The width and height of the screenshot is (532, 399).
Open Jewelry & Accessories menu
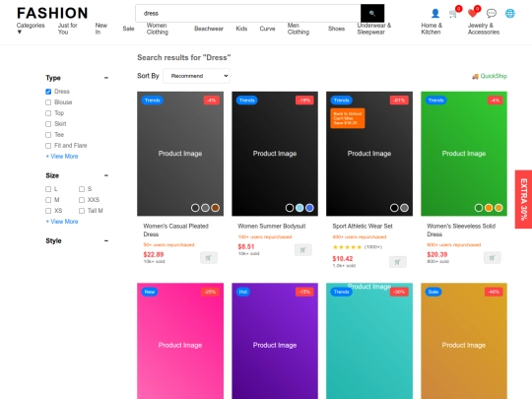484,29
